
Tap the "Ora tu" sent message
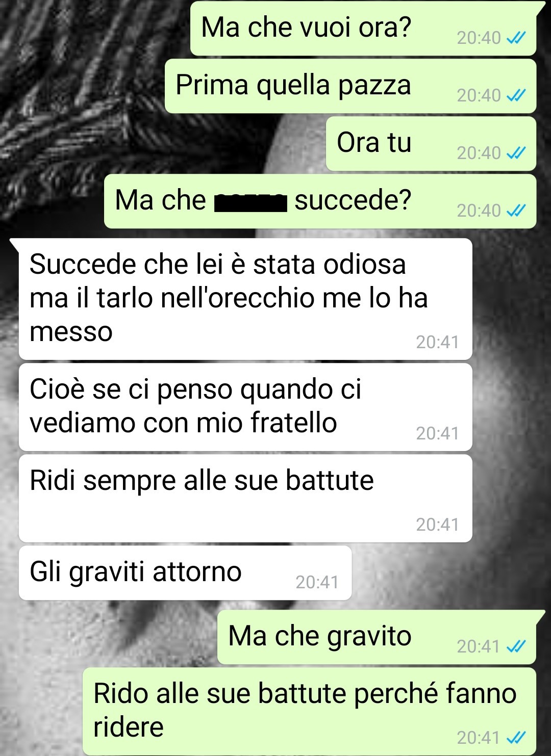click(x=431, y=143)
